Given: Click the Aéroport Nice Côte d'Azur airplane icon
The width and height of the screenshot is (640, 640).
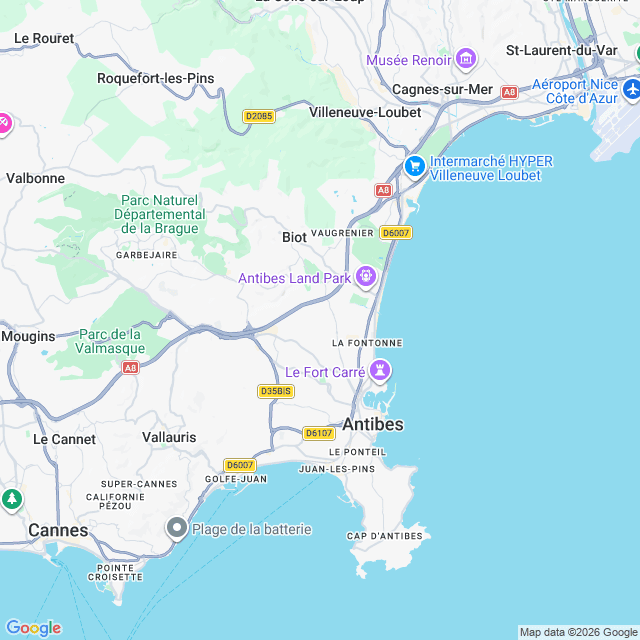Looking at the screenshot, I should (x=632, y=90).
